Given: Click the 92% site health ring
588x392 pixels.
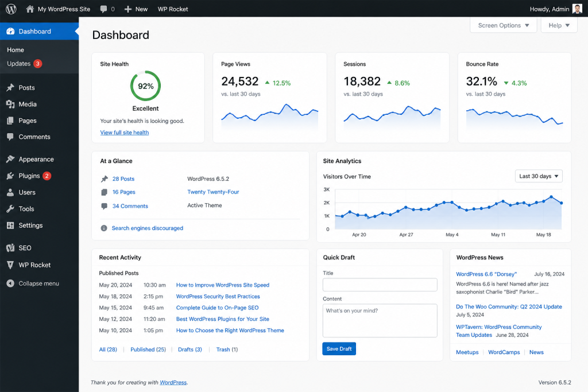Looking at the screenshot, I should (145, 86).
